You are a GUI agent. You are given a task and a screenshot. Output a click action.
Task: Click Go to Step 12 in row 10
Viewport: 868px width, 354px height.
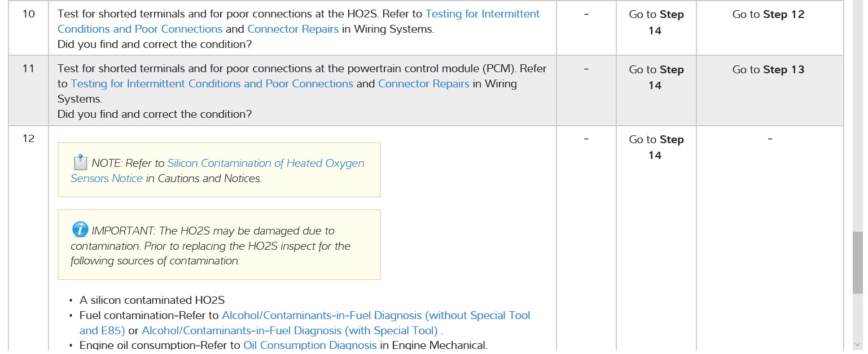point(768,15)
